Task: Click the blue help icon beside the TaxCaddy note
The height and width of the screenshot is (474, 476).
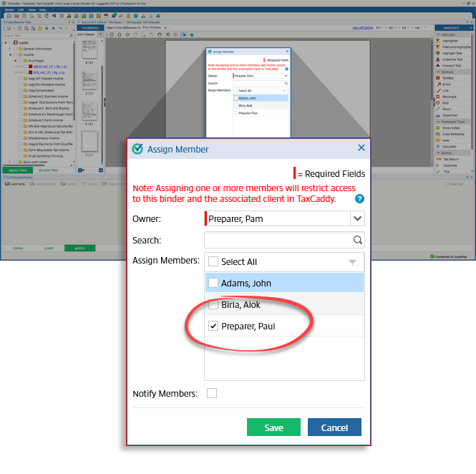Action: 359,199
